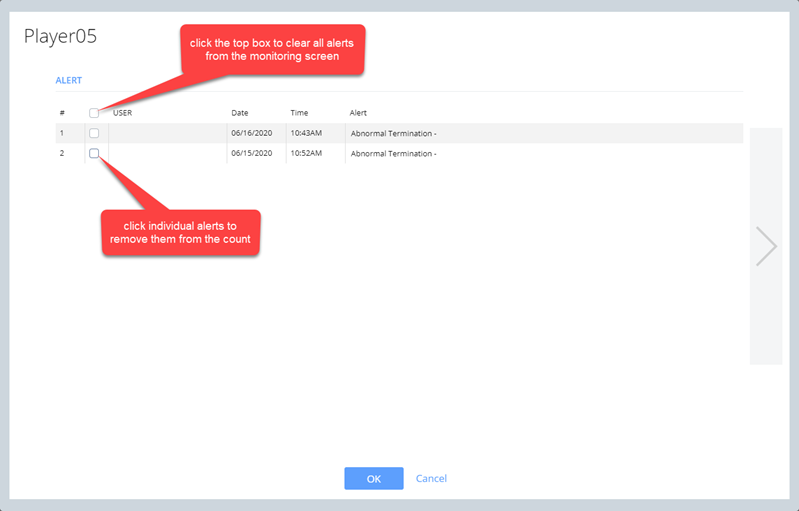Click row number 2 in the # column
This screenshot has width=799, height=511.
tap(62, 153)
